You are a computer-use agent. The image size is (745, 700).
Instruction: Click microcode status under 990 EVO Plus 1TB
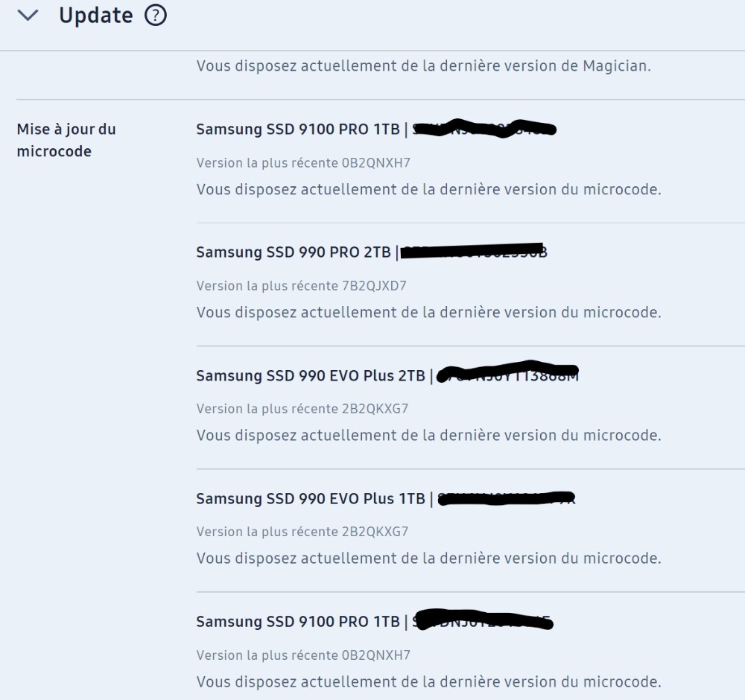point(428,558)
